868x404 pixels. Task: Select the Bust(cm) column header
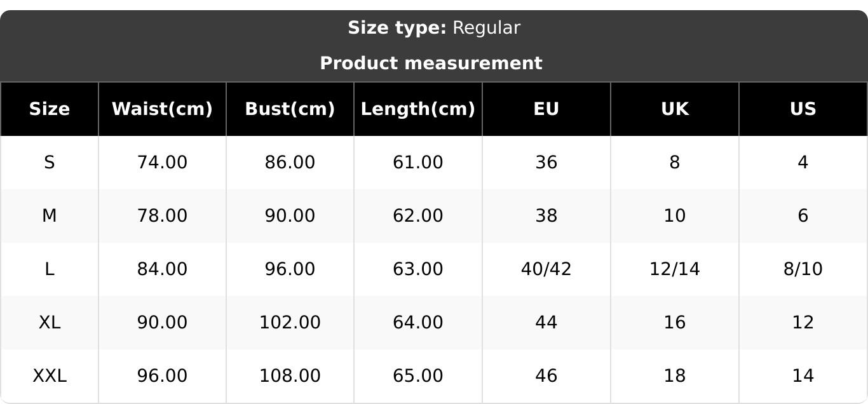coord(290,109)
